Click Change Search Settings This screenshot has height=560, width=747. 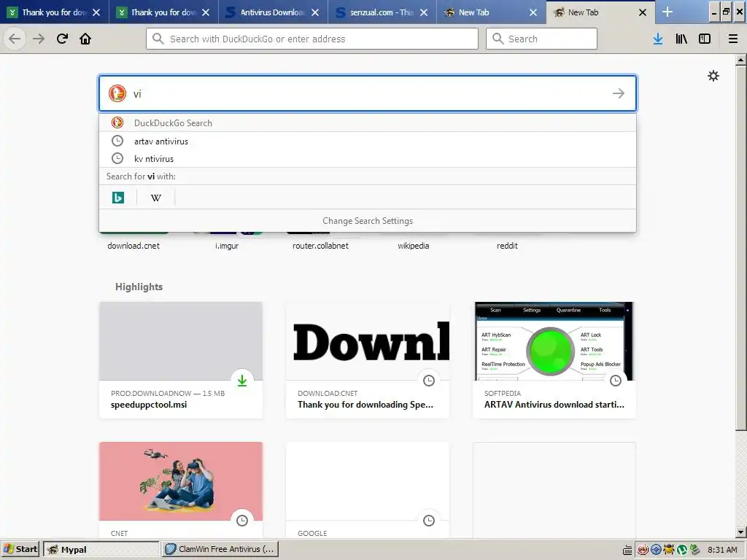click(x=368, y=221)
